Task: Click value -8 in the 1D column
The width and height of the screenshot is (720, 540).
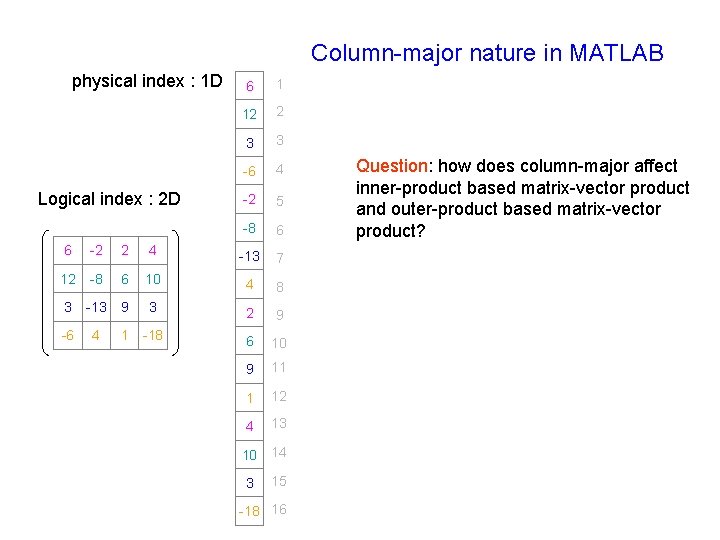Action: pyautogui.click(x=249, y=228)
